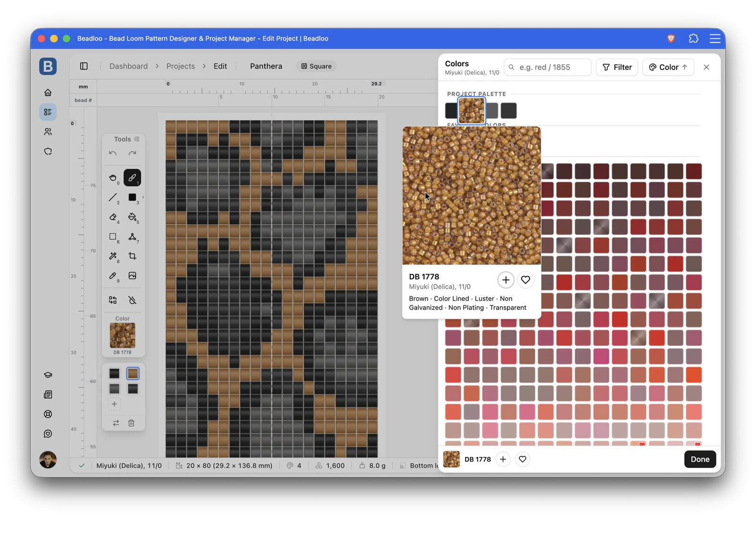Add DB 1778 using the popup plus button
The height and width of the screenshot is (533, 756).
pyautogui.click(x=506, y=280)
